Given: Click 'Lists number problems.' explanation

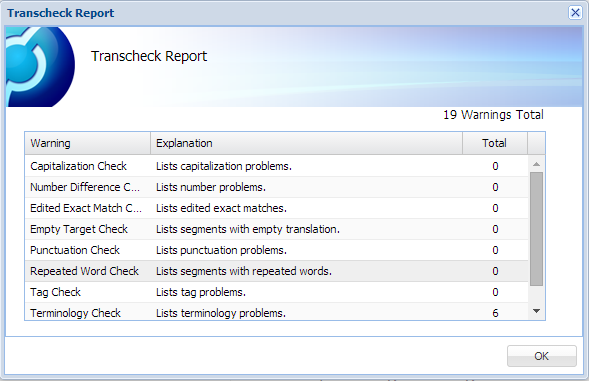Looking at the screenshot, I should (x=211, y=187).
